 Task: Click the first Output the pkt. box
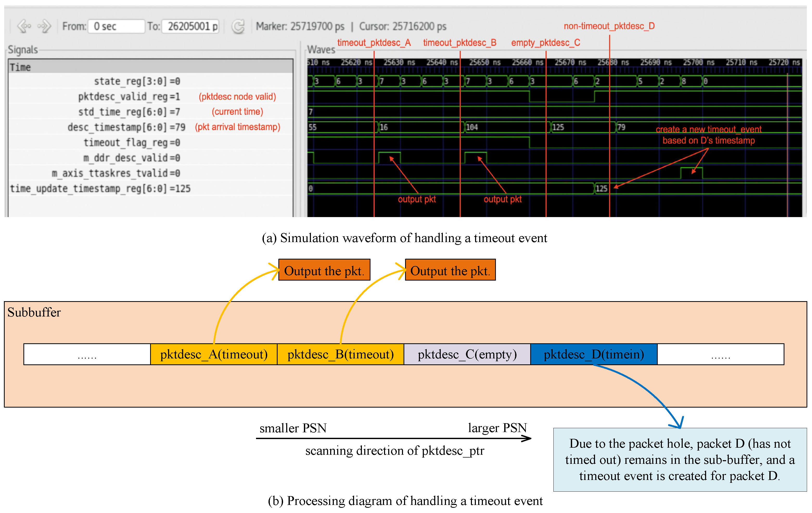click(x=324, y=270)
